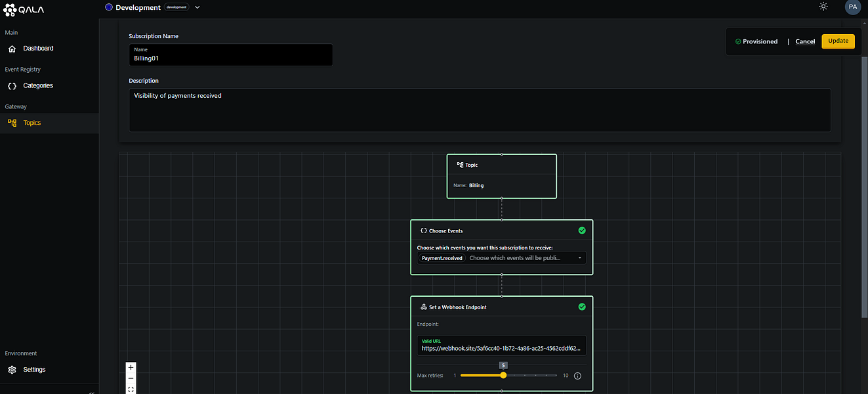Click the webhook icon in endpoint node
This screenshot has height=394, width=868.
(x=424, y=307)
